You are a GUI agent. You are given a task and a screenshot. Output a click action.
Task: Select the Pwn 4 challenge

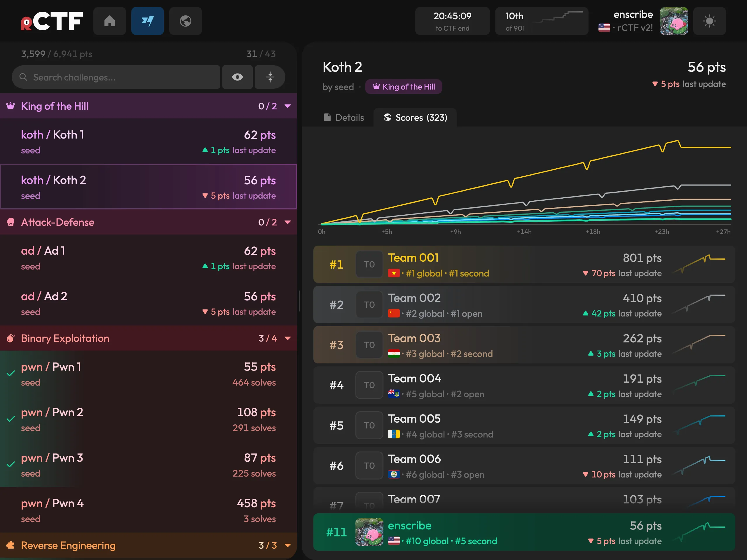click(x=148, y=510)
